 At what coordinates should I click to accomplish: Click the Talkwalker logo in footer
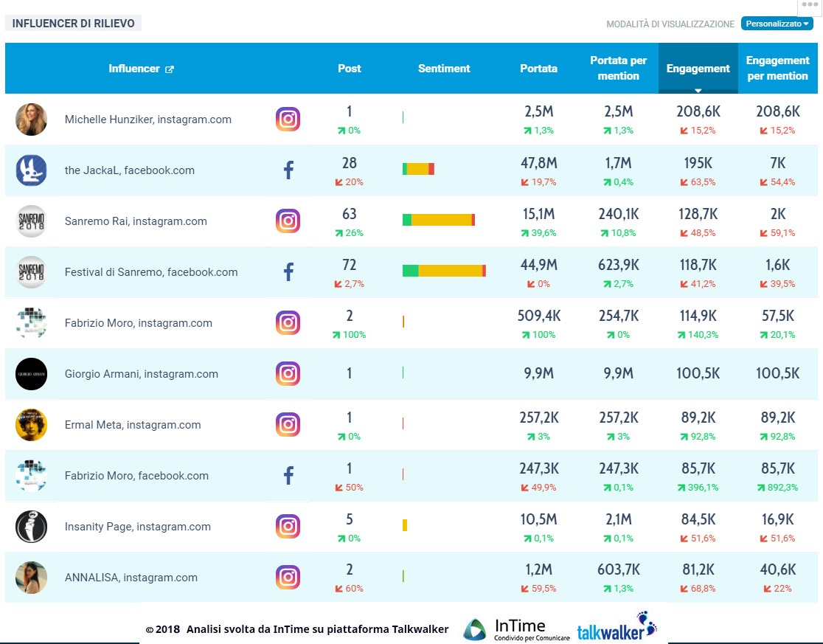point(617,627)
